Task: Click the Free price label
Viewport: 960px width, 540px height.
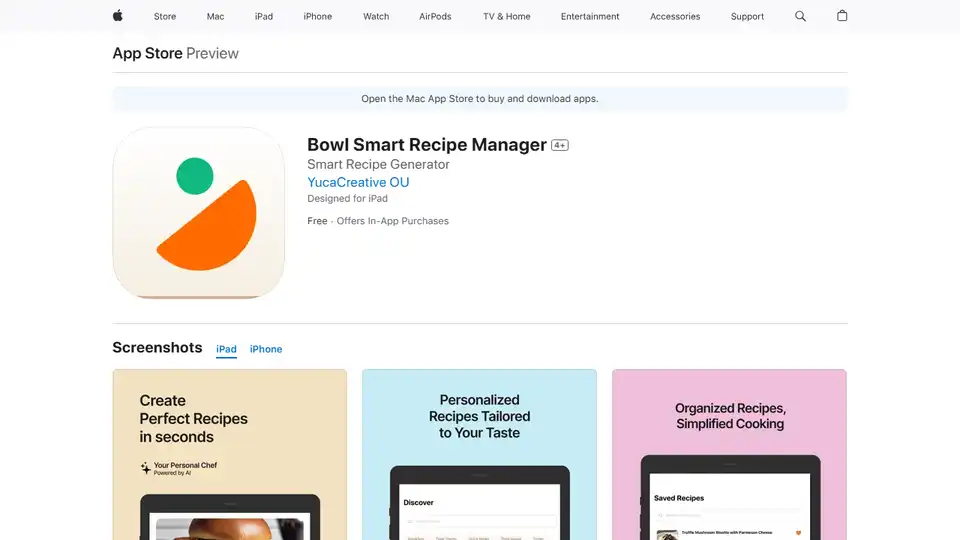Action: [x=317, y=221]
